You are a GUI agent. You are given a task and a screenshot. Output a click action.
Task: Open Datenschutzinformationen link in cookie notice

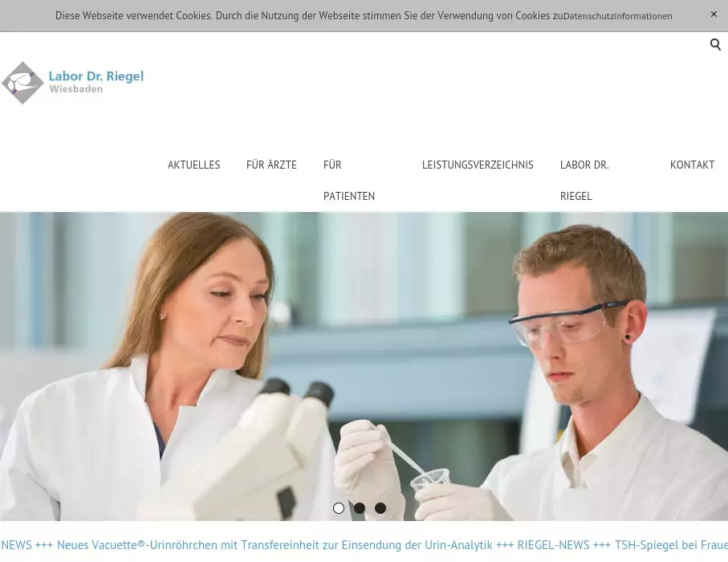617,16
